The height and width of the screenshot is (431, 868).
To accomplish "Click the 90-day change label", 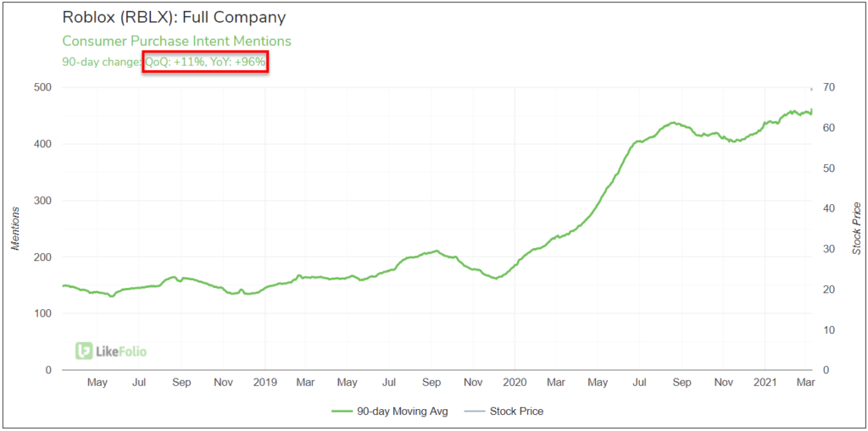I will point(103,62).
